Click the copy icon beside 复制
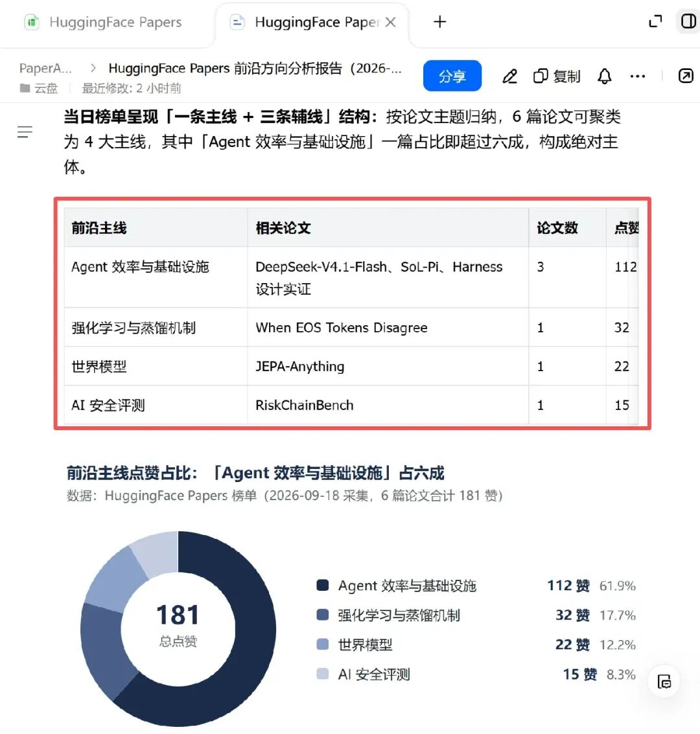Screen dimensions: 700x734 [x=541, y=76]
